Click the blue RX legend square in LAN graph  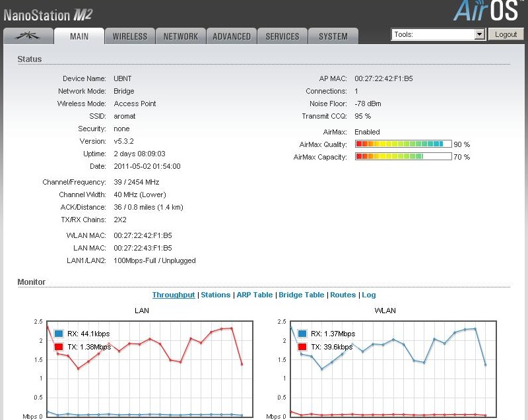click(59, 334)
